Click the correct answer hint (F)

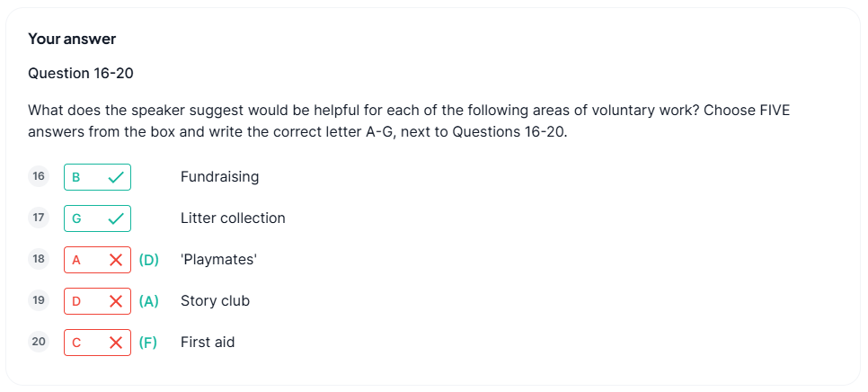coord(147,343)
